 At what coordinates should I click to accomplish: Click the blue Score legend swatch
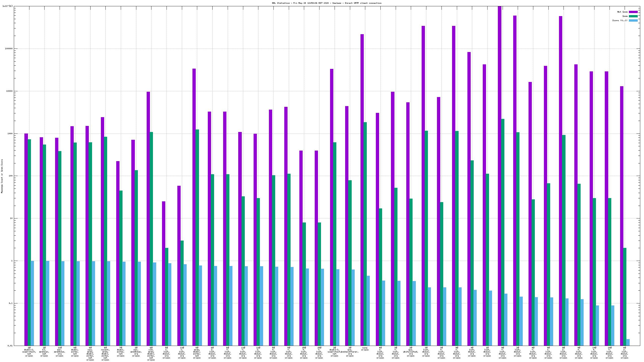click(x=633, y=20)
